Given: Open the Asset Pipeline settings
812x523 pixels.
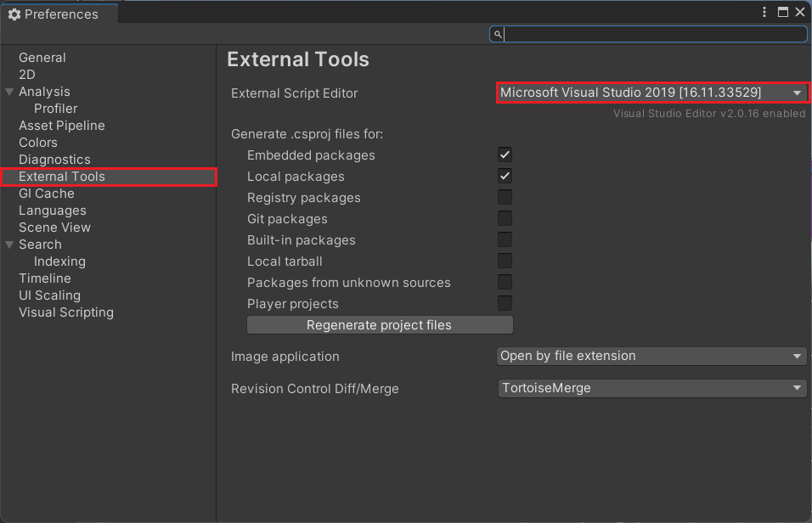Looking at the screenshot, I should [x=60, y=125].
